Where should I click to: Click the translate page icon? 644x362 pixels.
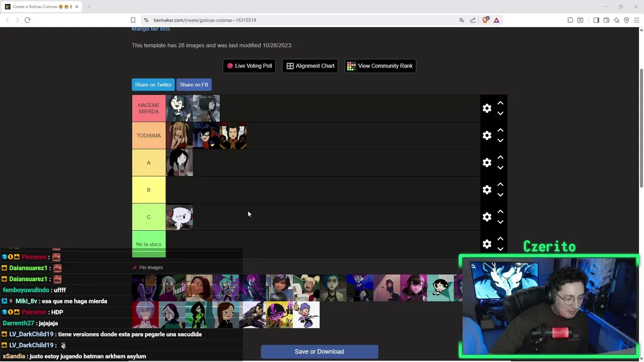tap(461, 20)
